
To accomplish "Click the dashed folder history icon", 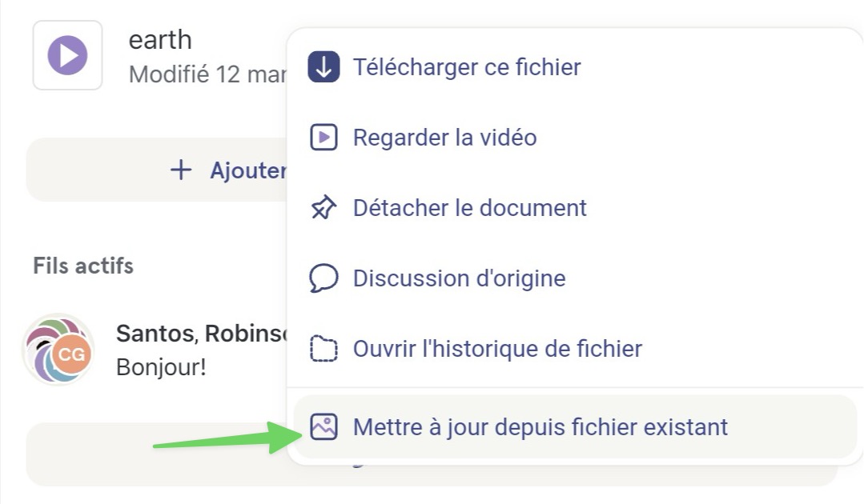I will click(x=323, y=348).
